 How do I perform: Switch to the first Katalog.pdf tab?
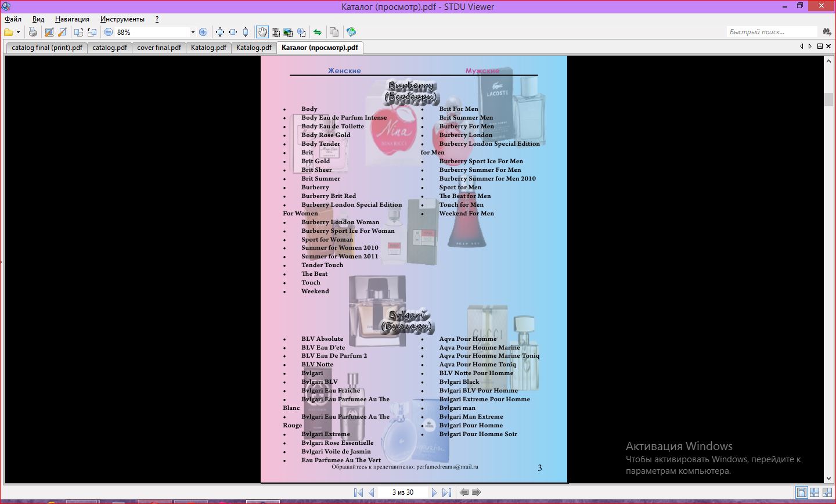click(209, 48)
